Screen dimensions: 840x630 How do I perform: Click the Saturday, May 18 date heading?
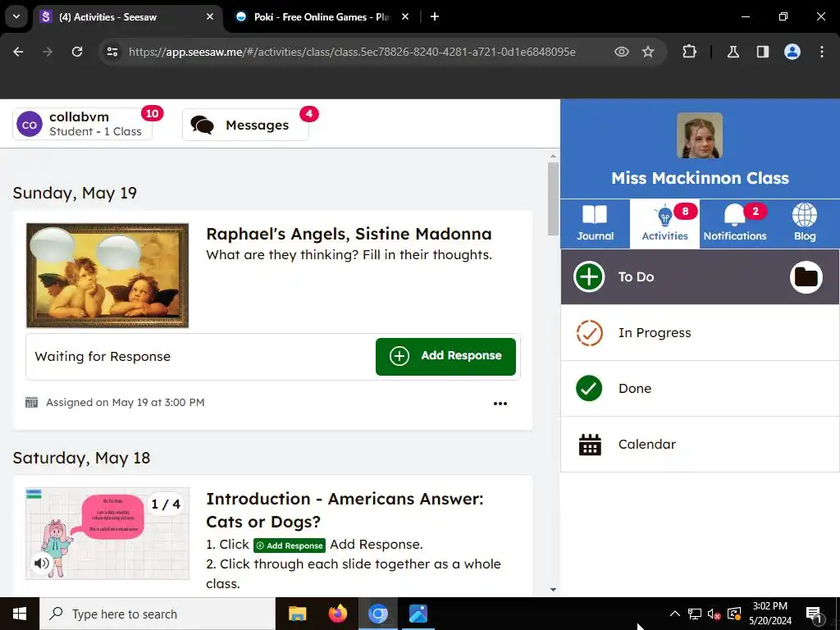[81, 458]
